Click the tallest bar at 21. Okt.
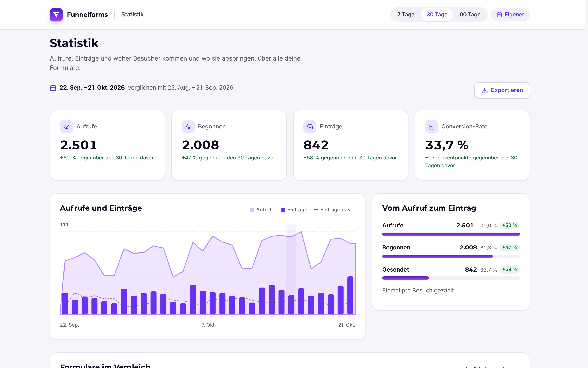This screenshot has width=588, height=368. tap(350, 295)
